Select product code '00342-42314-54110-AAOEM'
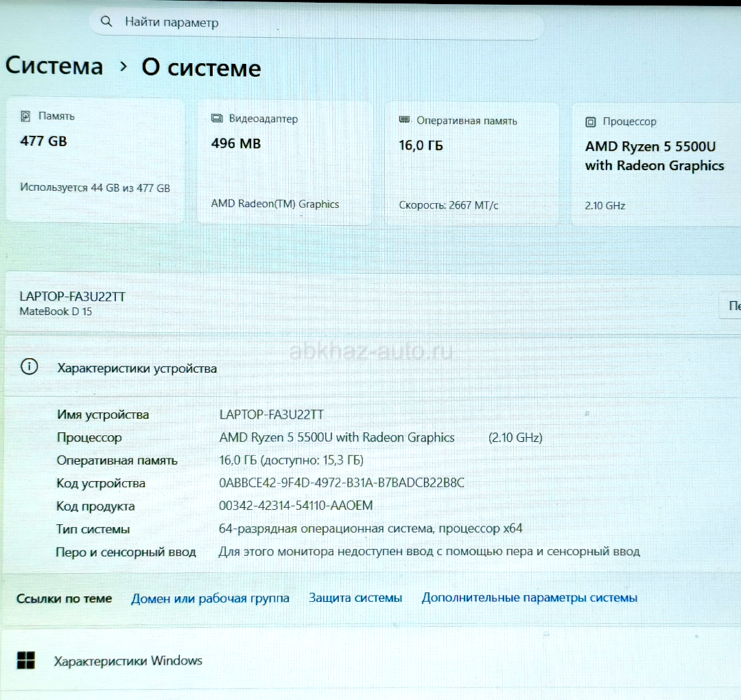This screenshot has width=741, height=700. click(x=296, y=505)
